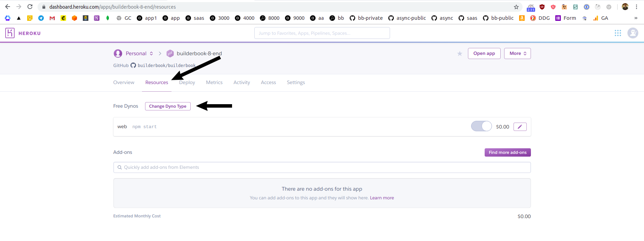Open the Deploy tab
Viewport: 644px width, 241px height.
point(187,82)
